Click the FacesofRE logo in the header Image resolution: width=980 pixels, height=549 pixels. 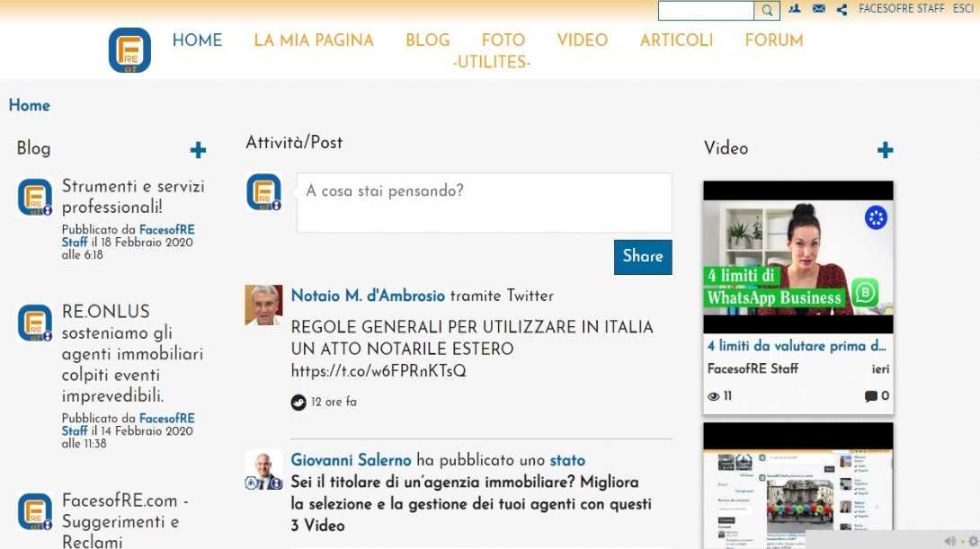coord(129,50)
